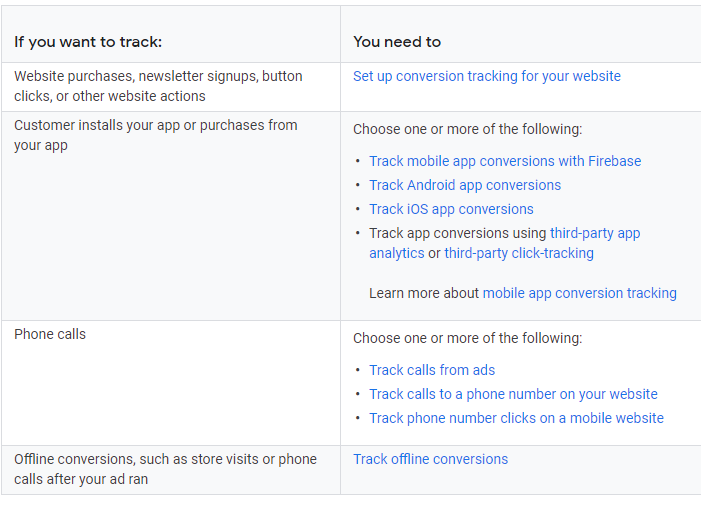701x531 pixels.
Task: Click the 'You need to' column header
Action: click(x=397, y=42)
